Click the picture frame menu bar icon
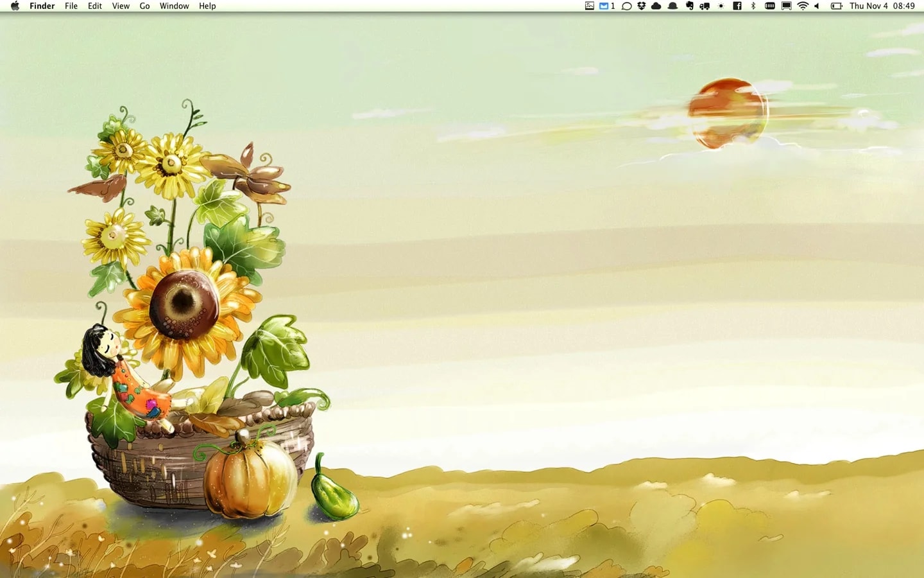The height and width of the screenshot is (578, 924). click(590, 6)
